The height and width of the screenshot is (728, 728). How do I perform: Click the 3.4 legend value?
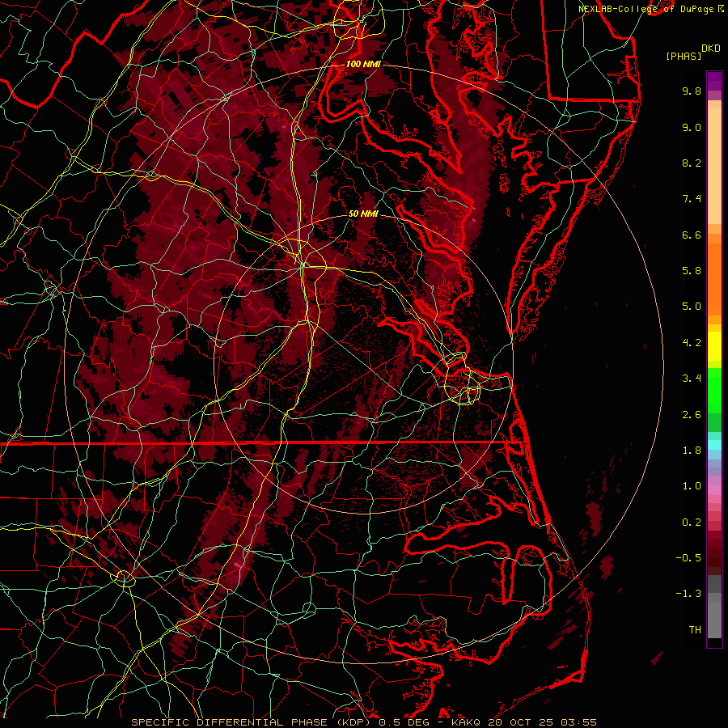[x=692, y=379]
